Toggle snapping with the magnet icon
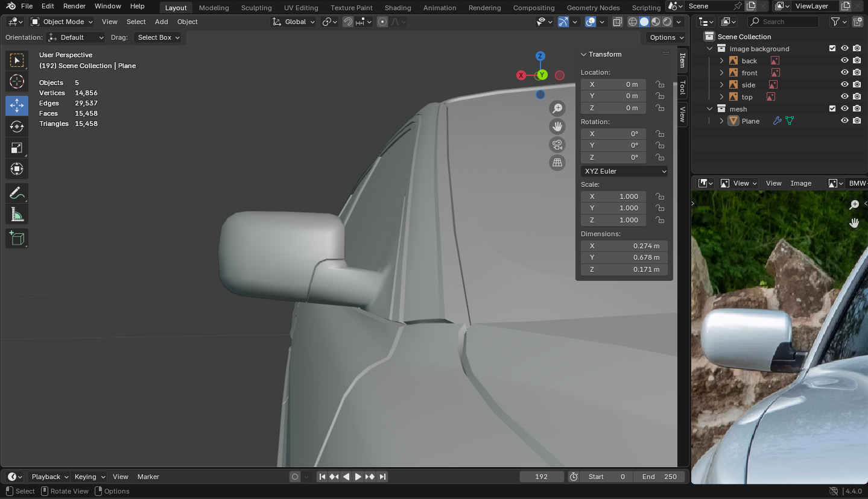Viewport: 868px width, 499px height. click(x=348, y=22)
